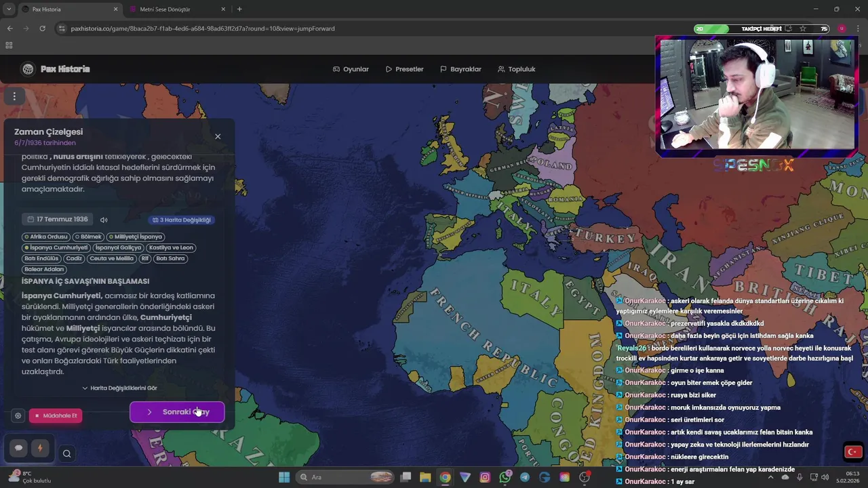
Task: Open the chat bubble icon
Action: [x=18, y=448]
